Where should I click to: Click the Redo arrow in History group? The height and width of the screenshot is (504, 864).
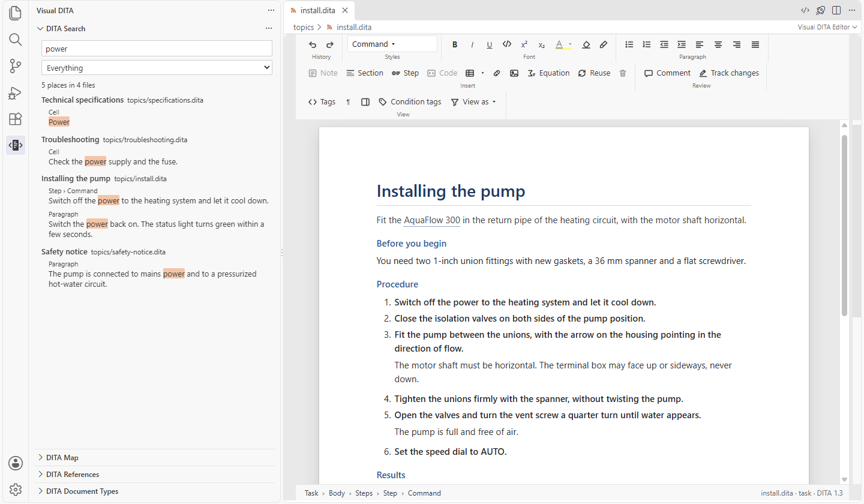(x=330, y=44)
